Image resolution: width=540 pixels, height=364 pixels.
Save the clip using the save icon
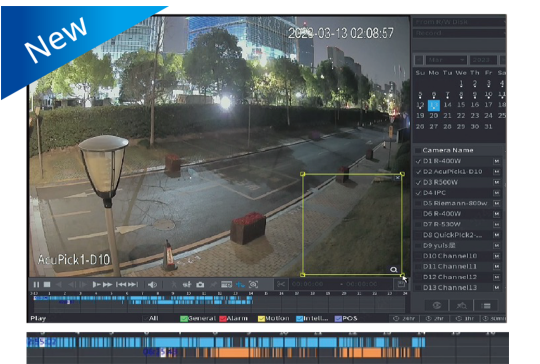pos(401,284)
